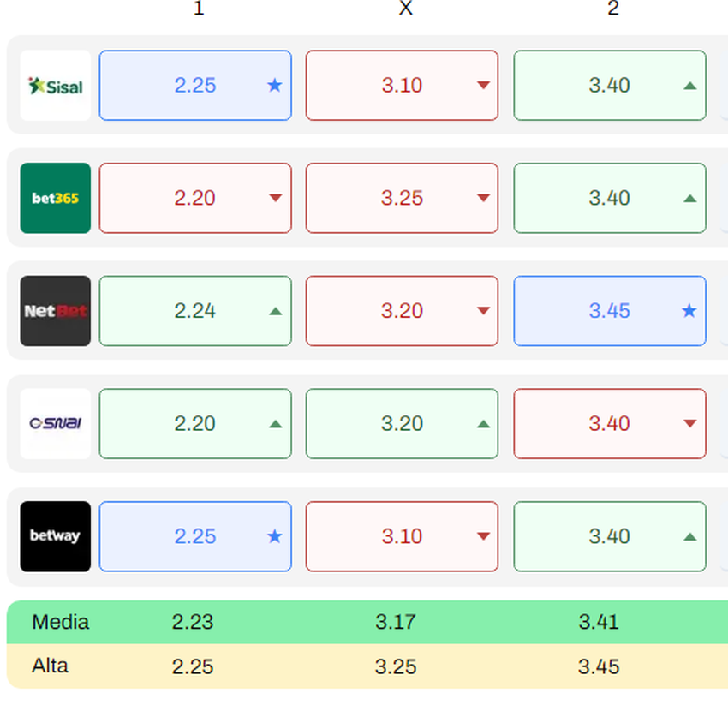Choose SNAI away win odds 3.40
This screenshot has height=717, width=728.
tap(610, 423)
